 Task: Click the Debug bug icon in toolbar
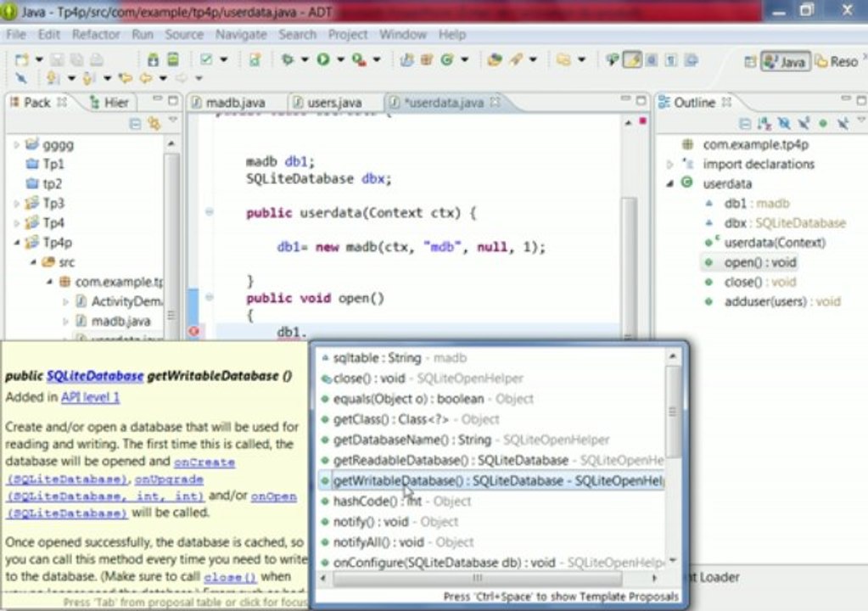click(288, 59)
